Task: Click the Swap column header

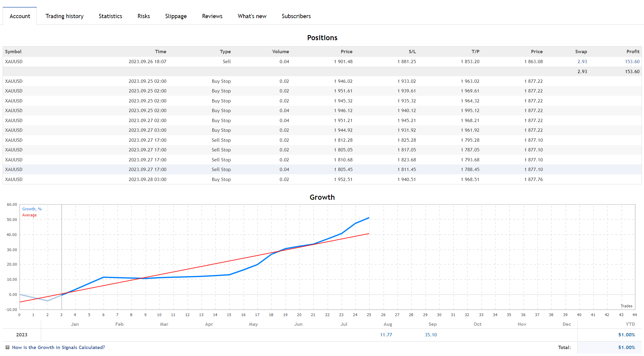Action: coord(581,52)
